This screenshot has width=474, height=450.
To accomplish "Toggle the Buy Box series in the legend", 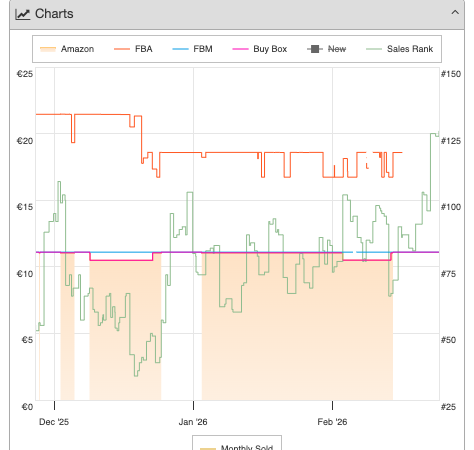I will [260, 49].
